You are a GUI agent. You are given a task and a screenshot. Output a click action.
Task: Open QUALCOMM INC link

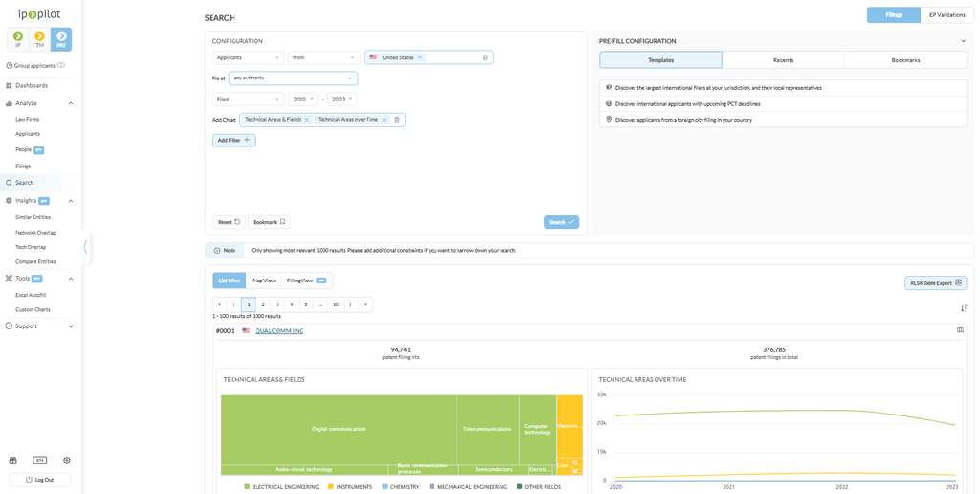(x=279, y=331)
